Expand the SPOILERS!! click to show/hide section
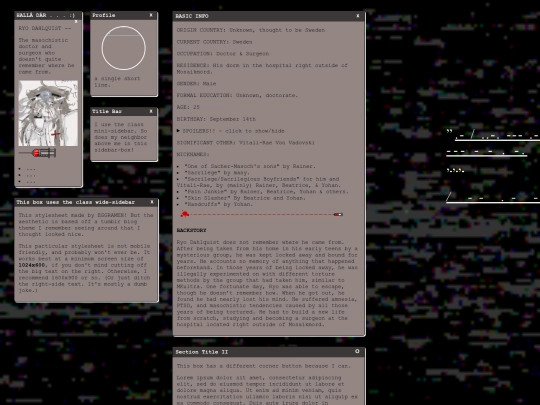 231,131
